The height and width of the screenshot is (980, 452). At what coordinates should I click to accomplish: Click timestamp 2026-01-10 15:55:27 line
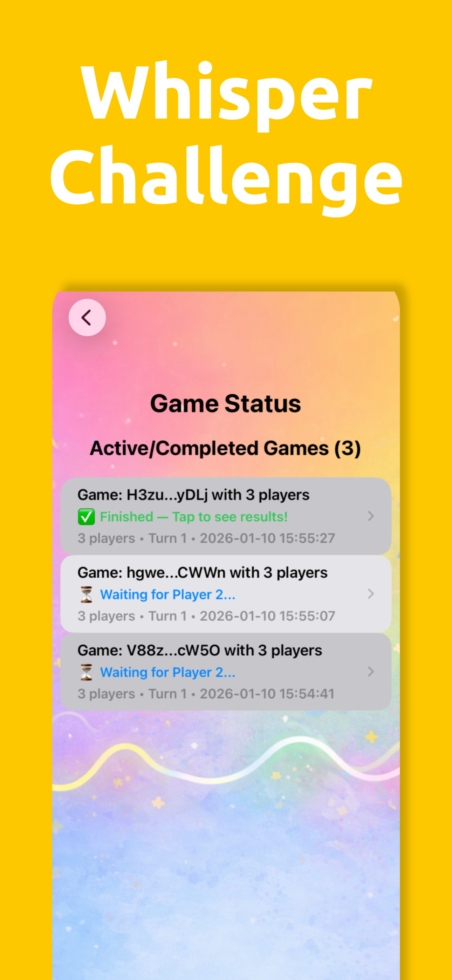click(206, 538)
